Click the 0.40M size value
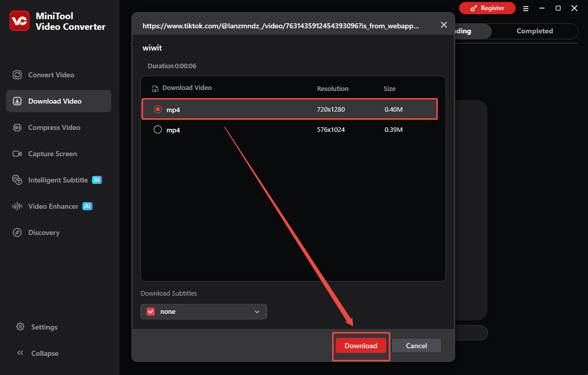The width and height of the screenshot is (588, 375). coord(394,110)
